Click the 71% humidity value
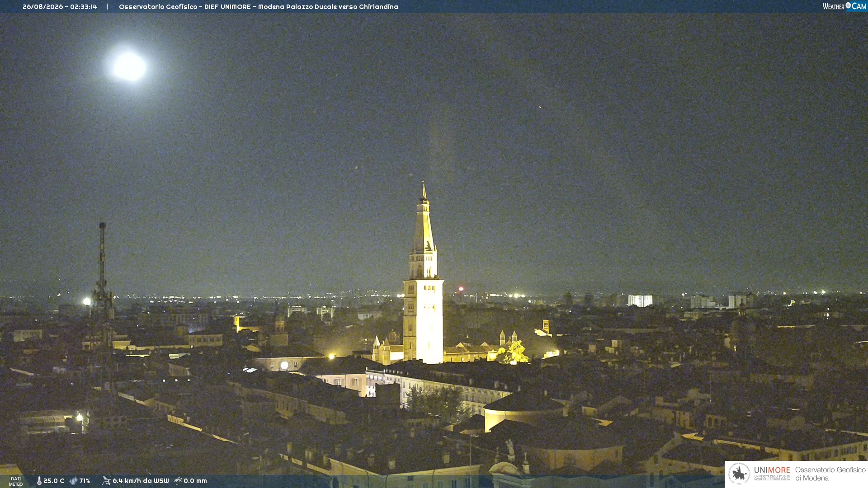This screenshot has height=488, width=868. (x=85, y=481)
